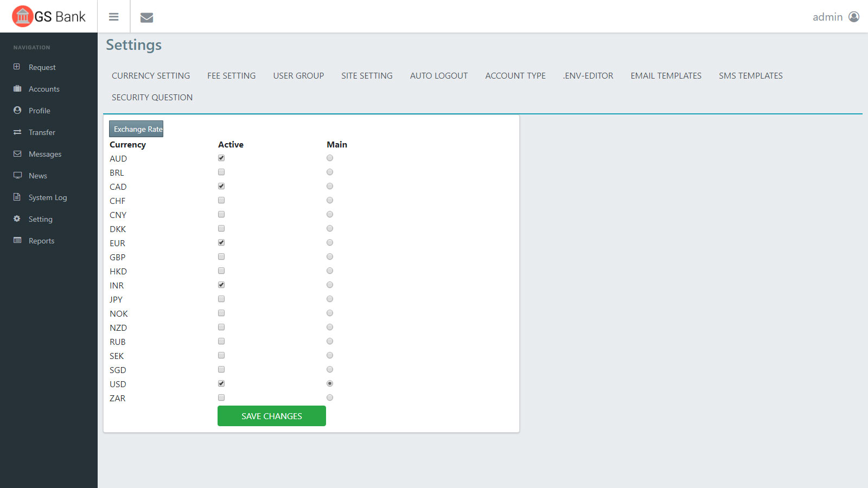Open Request from the sidebar
868x488 pixels.
42,67
